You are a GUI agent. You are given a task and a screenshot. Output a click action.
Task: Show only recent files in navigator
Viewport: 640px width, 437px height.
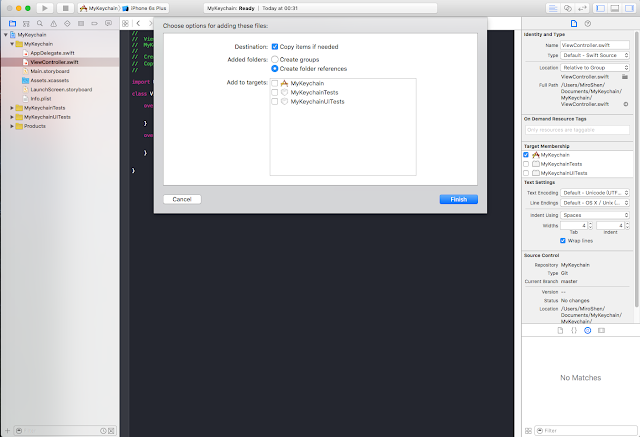pos(103,431)
